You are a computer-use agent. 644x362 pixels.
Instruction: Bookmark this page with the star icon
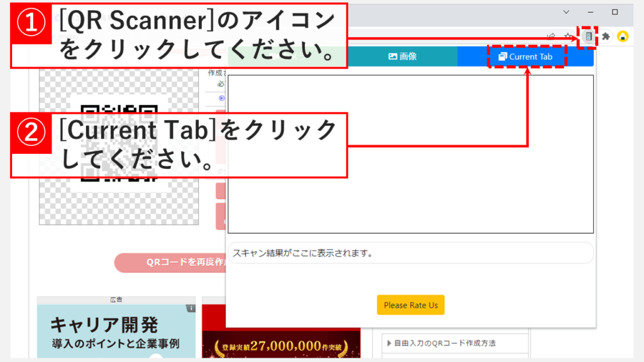coord(569,36)
